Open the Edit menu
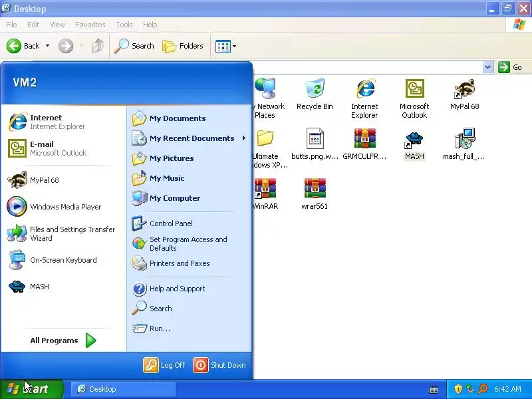Image resolution: width=532 pixels, height=399 pixels. click(x=33, y=25)
